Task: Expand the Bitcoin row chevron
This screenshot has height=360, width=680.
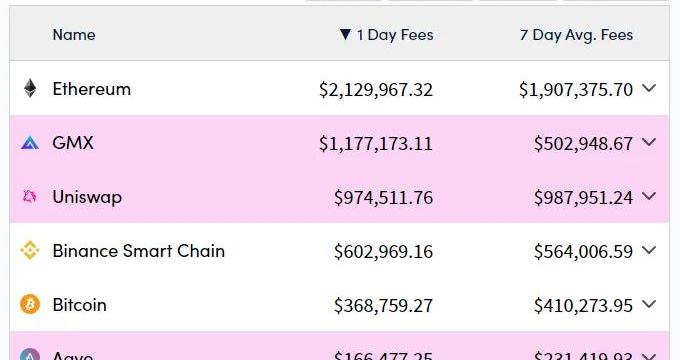Action: coord(649,304)
